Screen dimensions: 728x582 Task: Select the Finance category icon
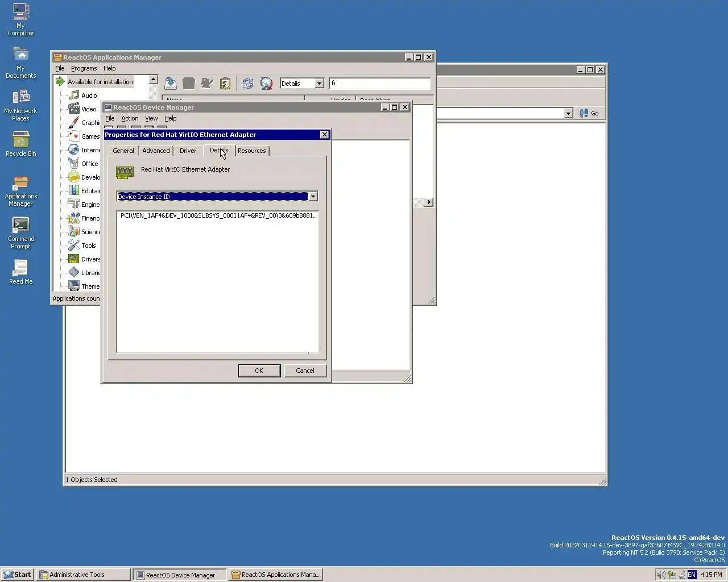pyautogui.click(x=74, y=218)
